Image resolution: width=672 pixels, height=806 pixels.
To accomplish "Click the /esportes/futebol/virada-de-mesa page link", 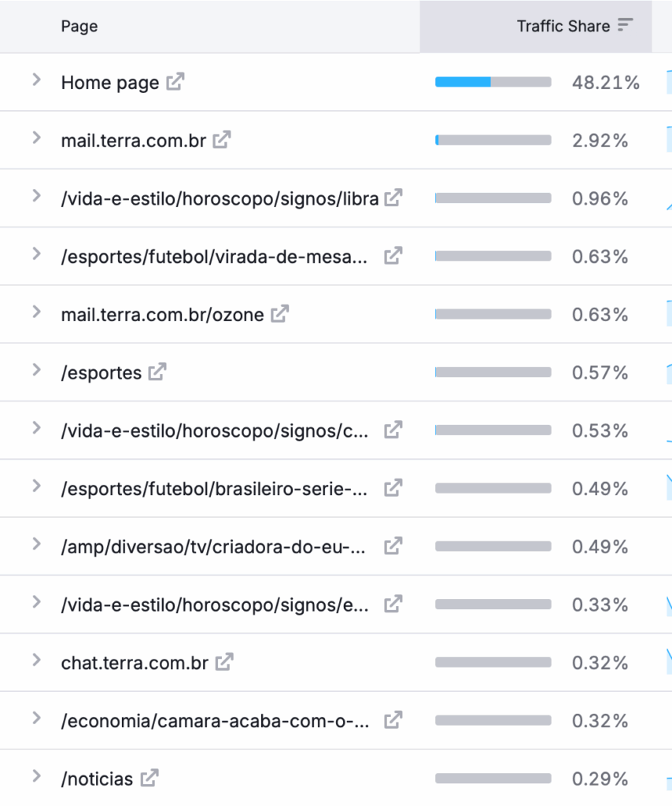I will 214,257.
